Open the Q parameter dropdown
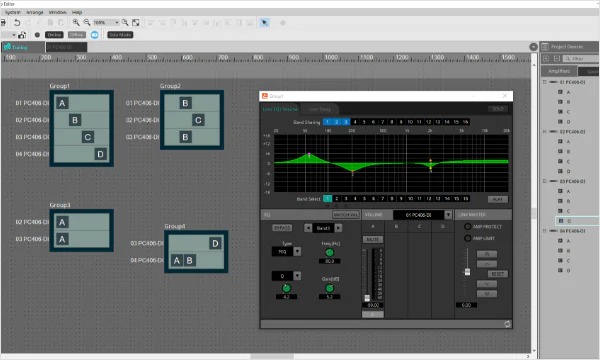This screenshot has width=600, height=360. 297,275
